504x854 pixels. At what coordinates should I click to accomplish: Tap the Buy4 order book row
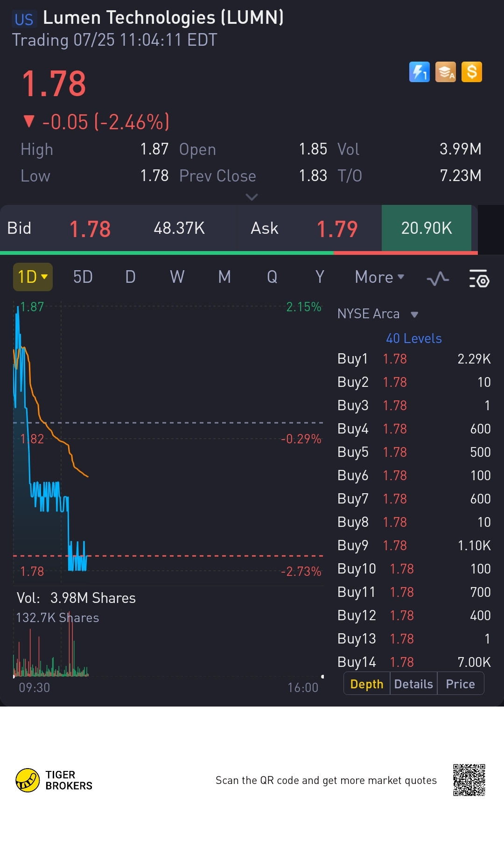tap(414, 429)
